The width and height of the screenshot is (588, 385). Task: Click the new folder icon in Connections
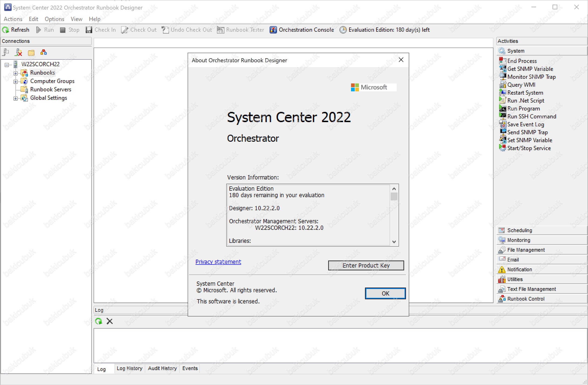(x=31, y=52)
